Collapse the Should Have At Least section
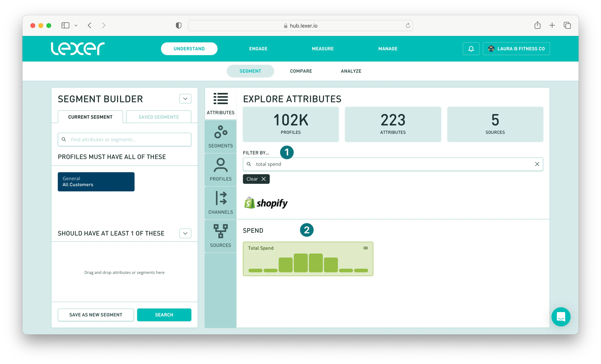601x364 pixels. [x=185, y=233]
